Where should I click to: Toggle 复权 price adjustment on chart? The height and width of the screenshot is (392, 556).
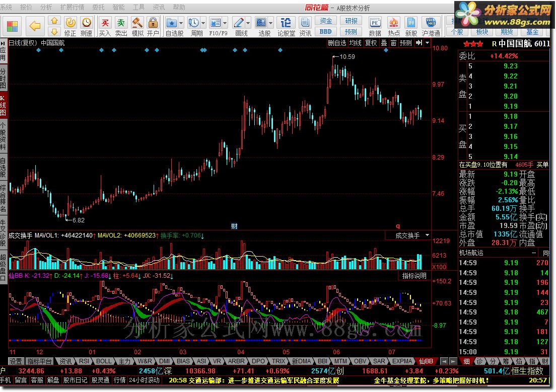pyautogui.click(x=371, y=43)
